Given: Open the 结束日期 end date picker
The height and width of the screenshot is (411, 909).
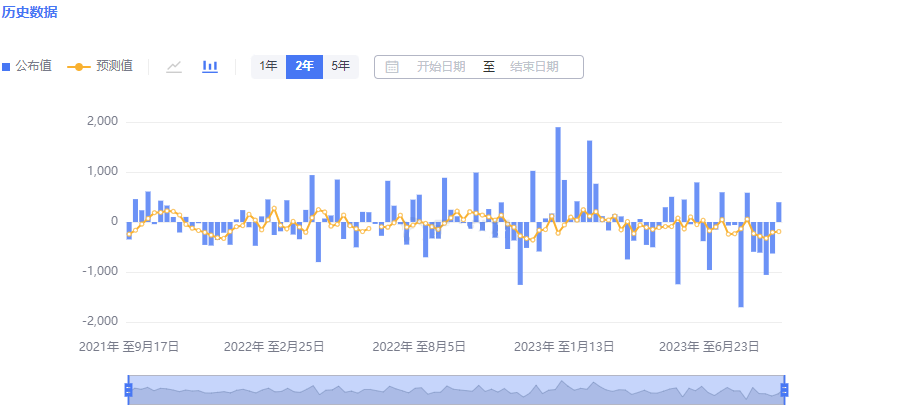Looking at the screenshot, I should tap(534, 67).
